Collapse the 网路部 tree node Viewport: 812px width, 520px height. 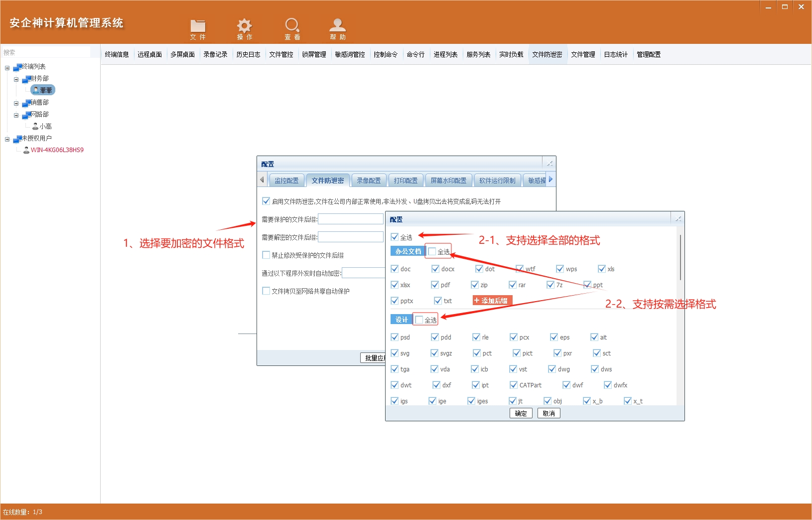(16, 115)
